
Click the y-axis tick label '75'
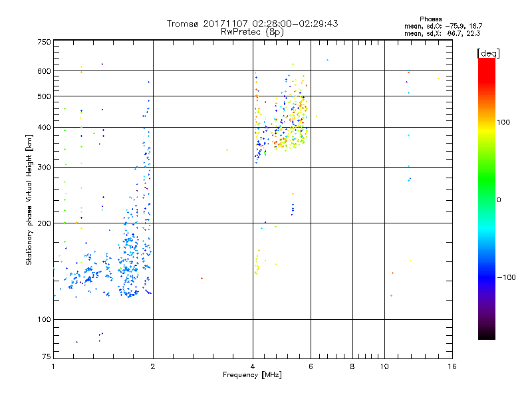tap(47, 356)
